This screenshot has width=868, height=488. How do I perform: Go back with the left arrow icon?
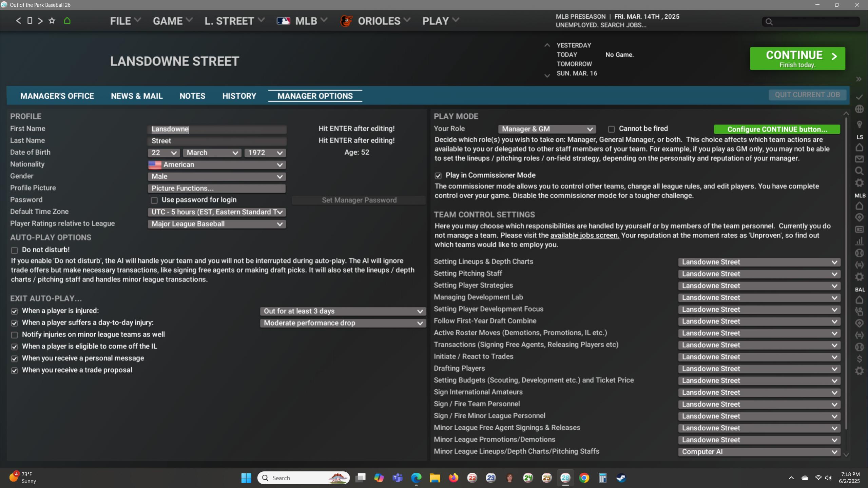18,21
